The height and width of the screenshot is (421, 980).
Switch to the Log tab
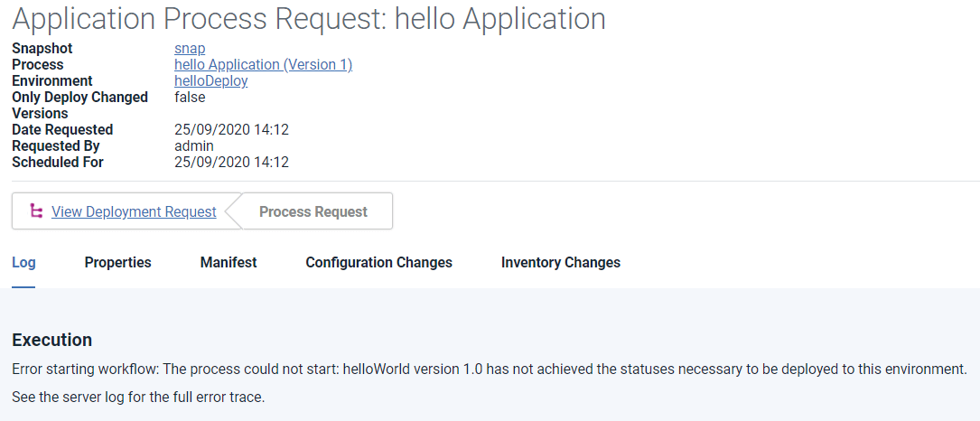click(23, 263)
